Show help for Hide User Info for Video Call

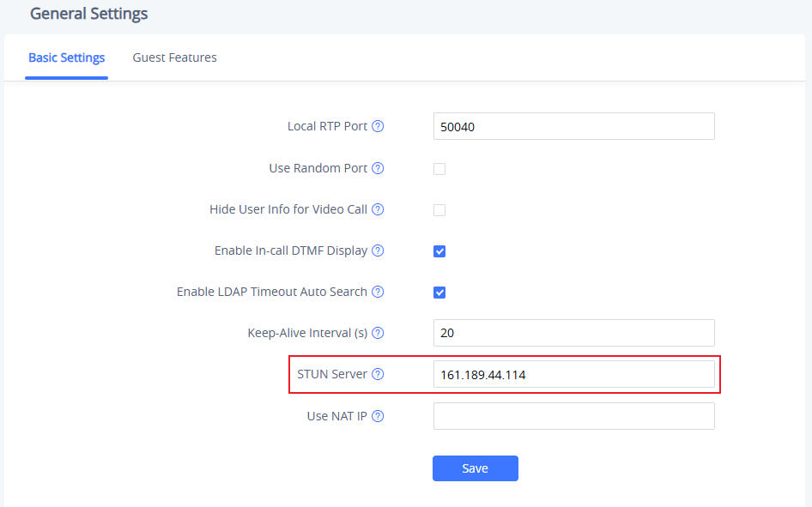point(378,209)
